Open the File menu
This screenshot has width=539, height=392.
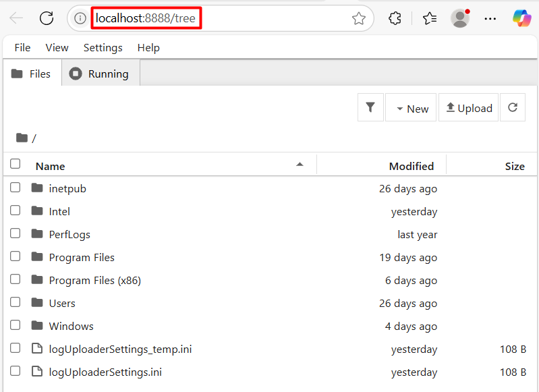(x=22, y=47)
